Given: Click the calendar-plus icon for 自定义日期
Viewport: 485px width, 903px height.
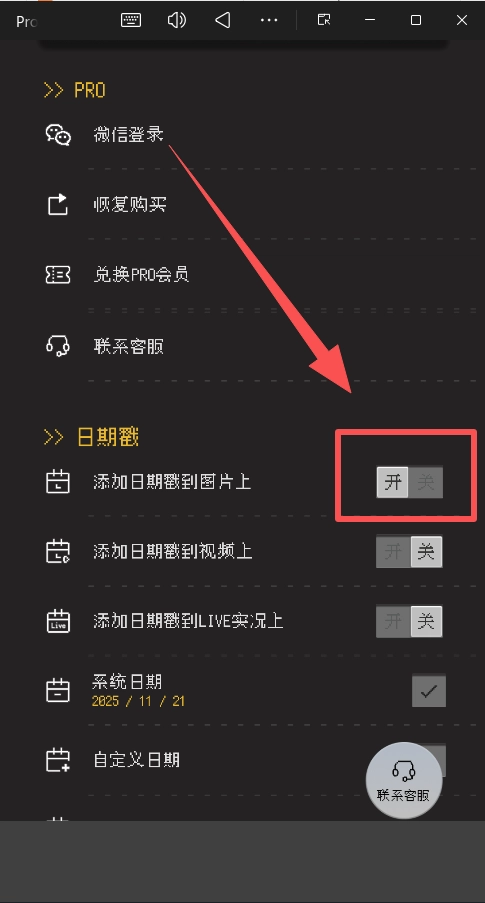Looking at the screenshot, I should pos(58,760).
